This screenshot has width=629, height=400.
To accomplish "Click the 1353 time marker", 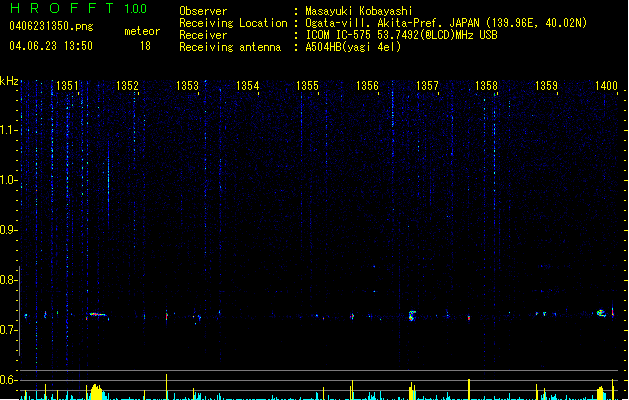I will point(187,86).
